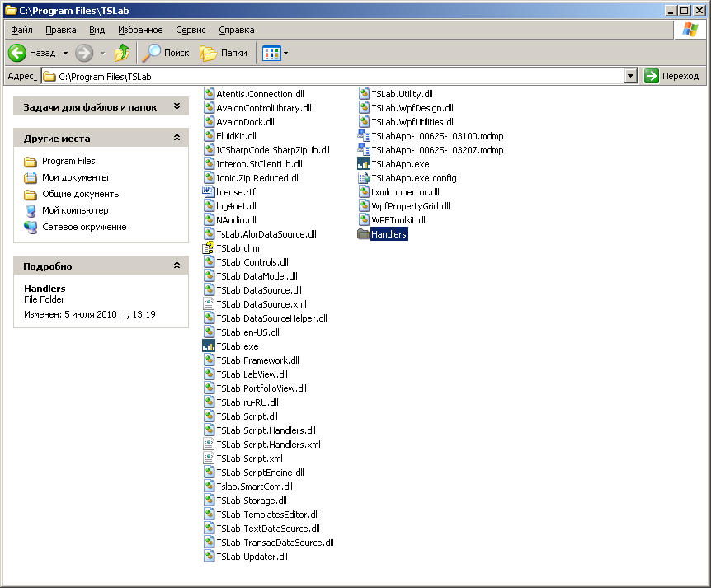Image resolution: width=711 pixels, height=588 pixels.
Task: Select the TSLabApp.exe file icon
Action: point(364,164)
